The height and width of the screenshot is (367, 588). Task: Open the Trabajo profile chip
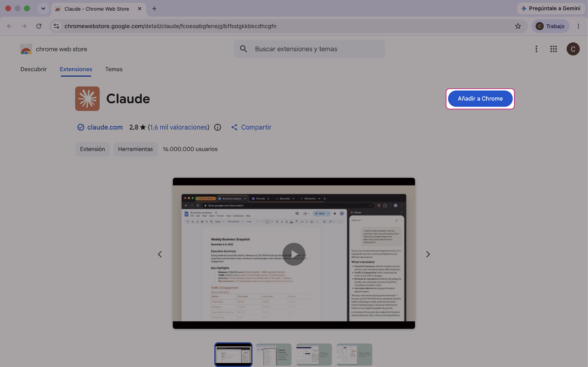click(x=550, y=26)
